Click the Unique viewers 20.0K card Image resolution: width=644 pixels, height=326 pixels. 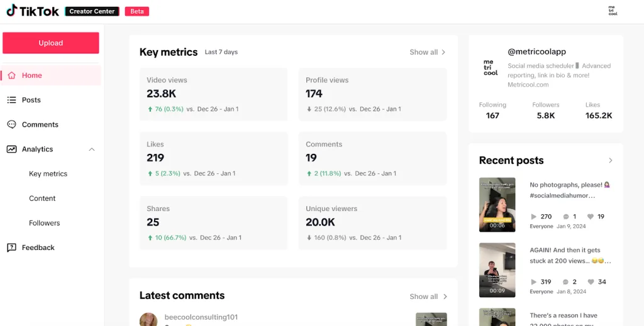pyautogui.click(x=372, y=223)
